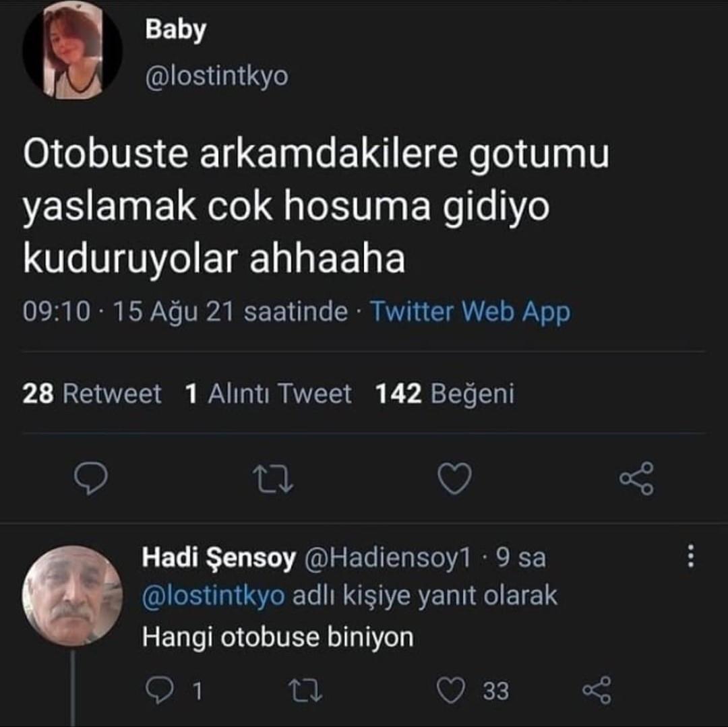Like Hadi Şensoy's reply with 33 likes
Screen dimensions: 728x727
click(452, 690)
